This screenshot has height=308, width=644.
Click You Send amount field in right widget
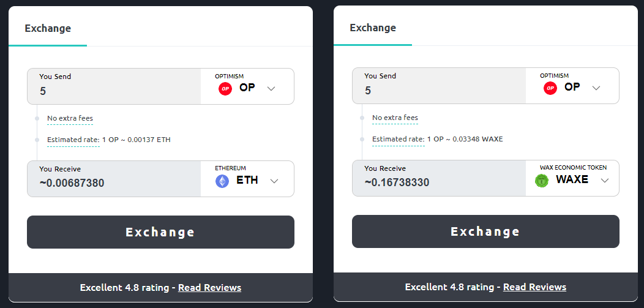pos(439,85)
